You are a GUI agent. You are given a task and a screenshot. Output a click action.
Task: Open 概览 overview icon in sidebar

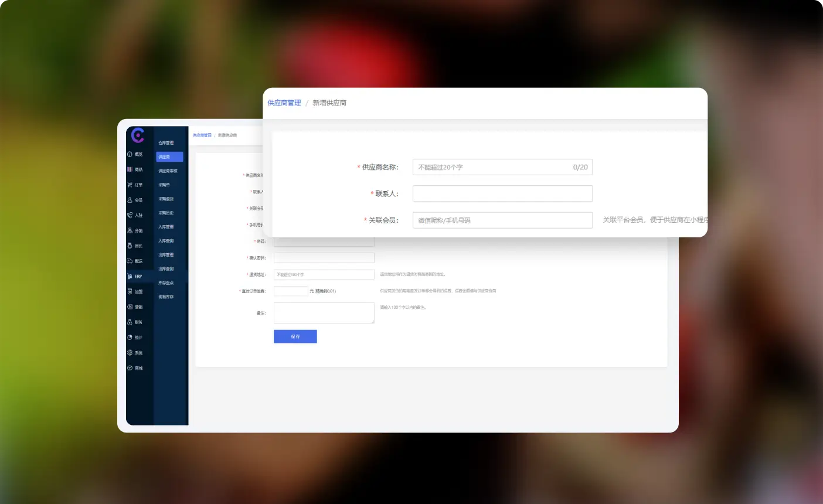(130, 154)
